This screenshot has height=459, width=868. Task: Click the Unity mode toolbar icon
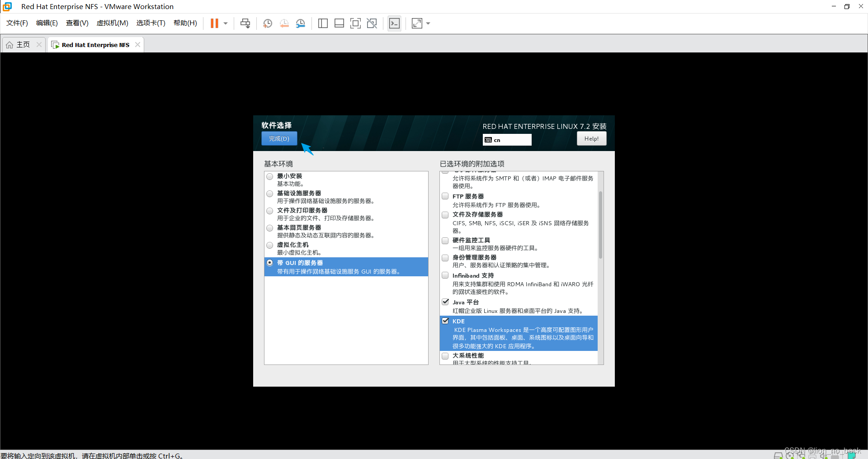pos(372,23)
